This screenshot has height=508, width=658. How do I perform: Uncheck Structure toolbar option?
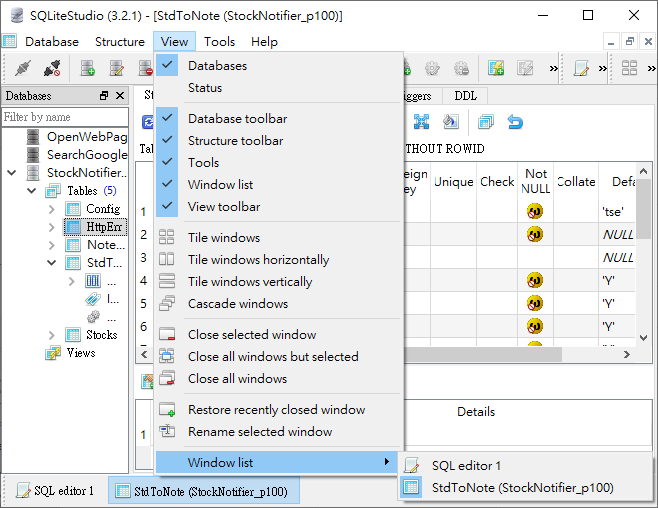tap(277, 141)
